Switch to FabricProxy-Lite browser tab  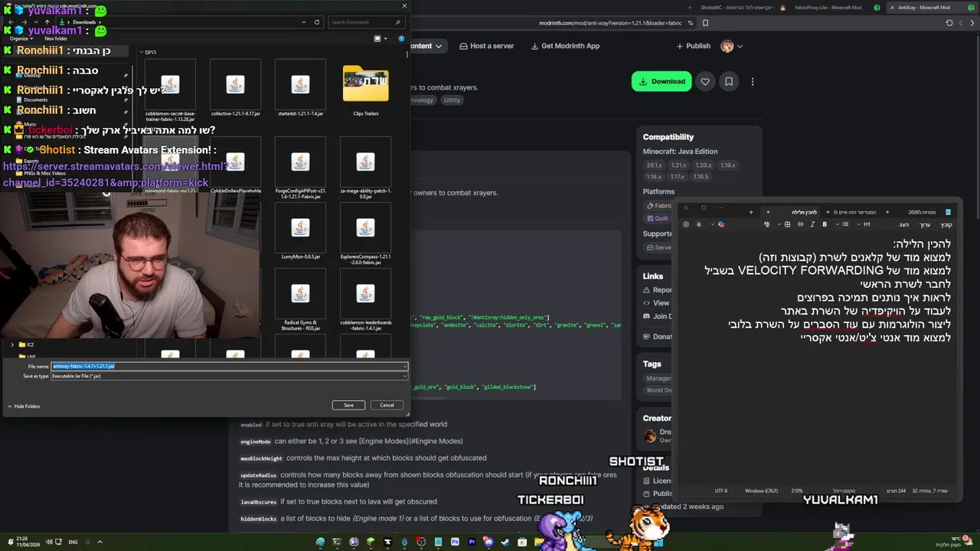click(x=833, y=8)
